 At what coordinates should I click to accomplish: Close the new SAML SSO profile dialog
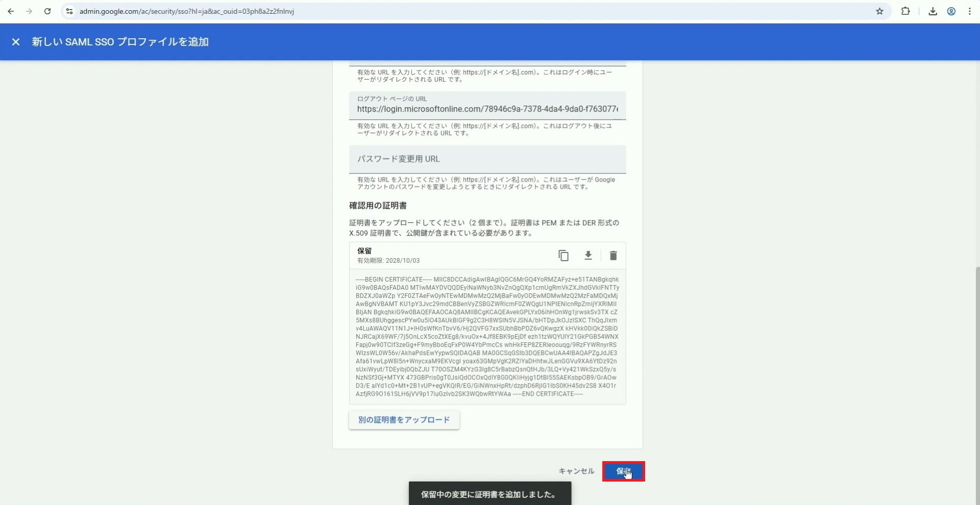16,42
